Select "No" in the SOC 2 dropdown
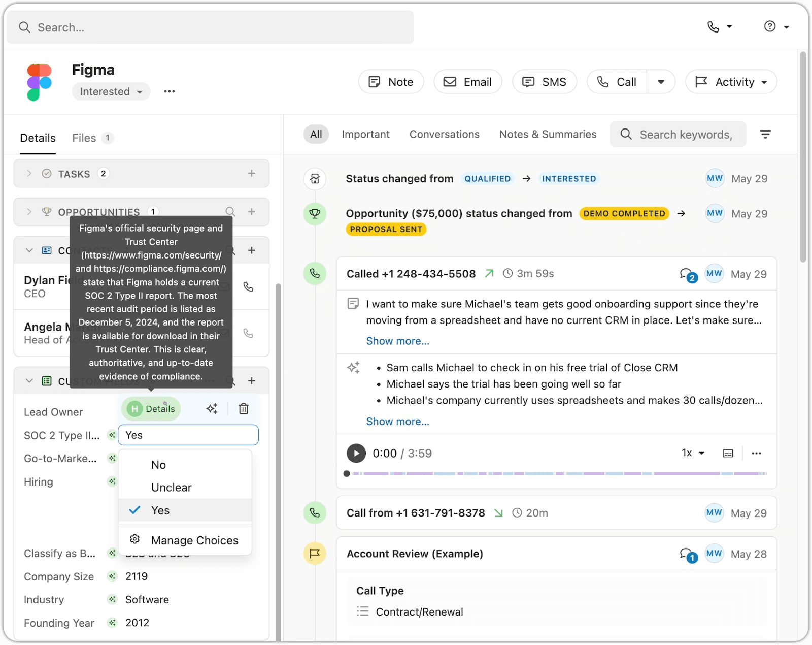This screenshot has width=812, height=645. (x=158, y=464)
